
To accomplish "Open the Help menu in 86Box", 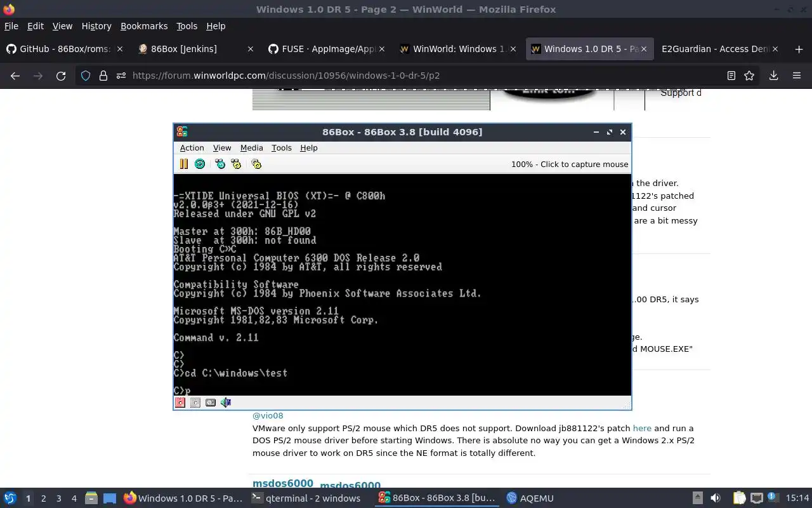I will (x=308, y=147).
